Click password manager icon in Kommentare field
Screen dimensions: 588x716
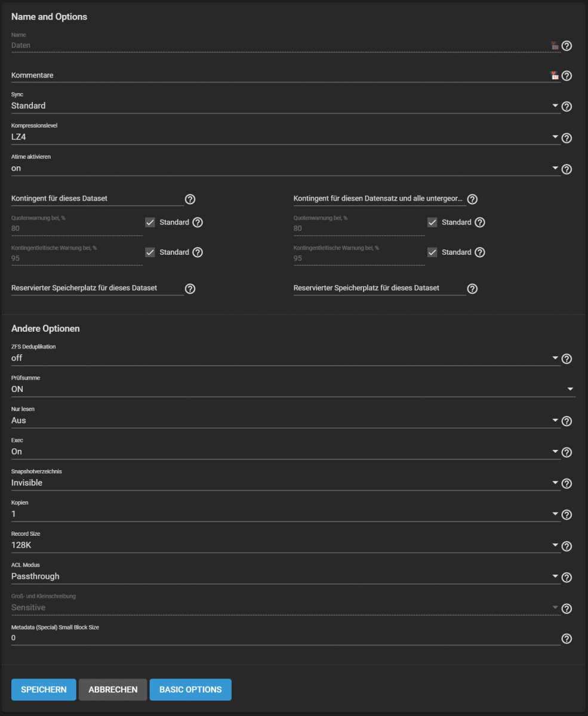[554, 75]
